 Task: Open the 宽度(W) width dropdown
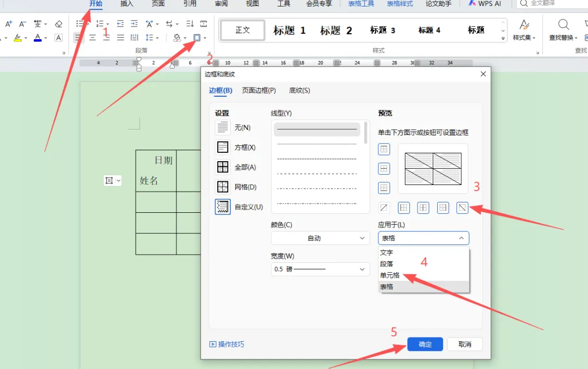pyautogui.click(x=320, y=269)
